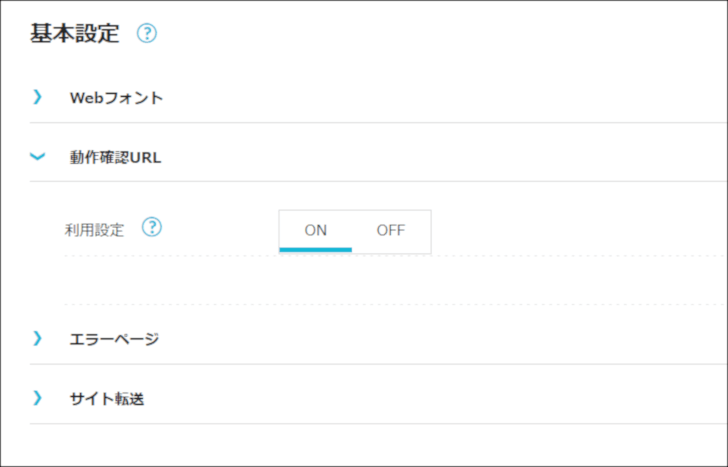The width and height of the screenshot is (728, 467).
Task: Open the help icon beside 基本設定
Action: (147, 33)
